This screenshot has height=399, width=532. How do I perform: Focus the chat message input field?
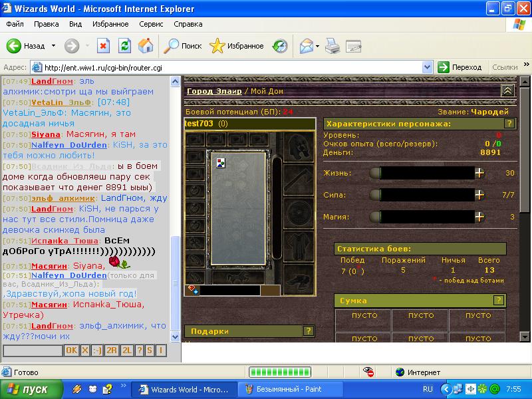coord(33,350)
